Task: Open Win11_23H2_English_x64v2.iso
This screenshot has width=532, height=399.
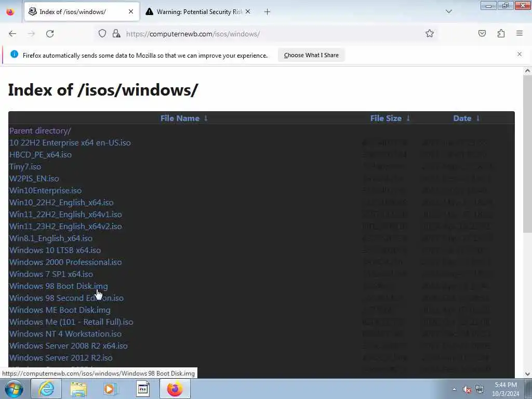Action: 65,227
